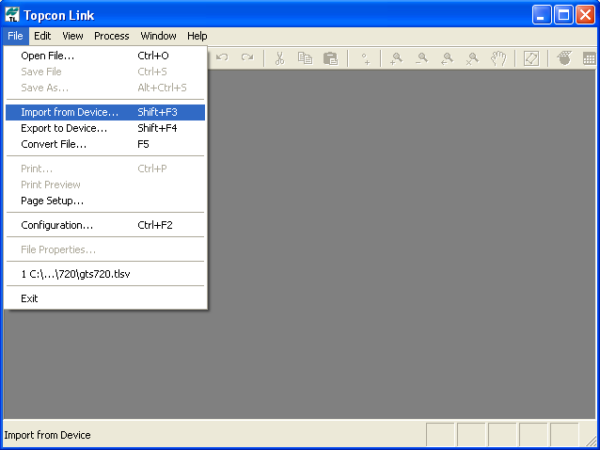Click the Paste clipboard icon
The height and width of the screenshot is (450, 600).
point(330,59)
